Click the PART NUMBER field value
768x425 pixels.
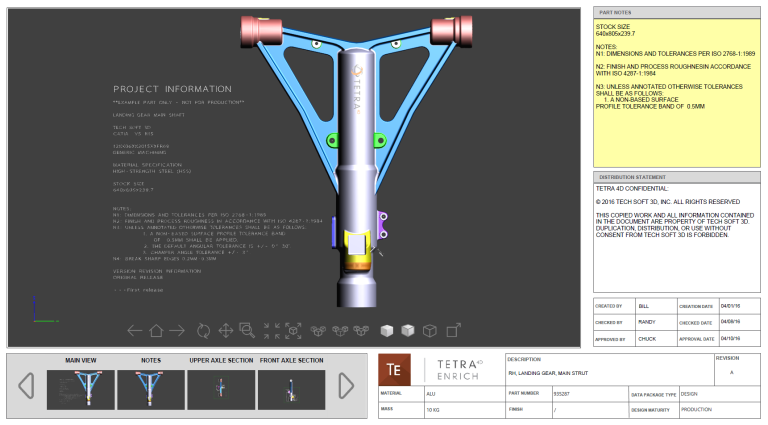pos(590,394)
